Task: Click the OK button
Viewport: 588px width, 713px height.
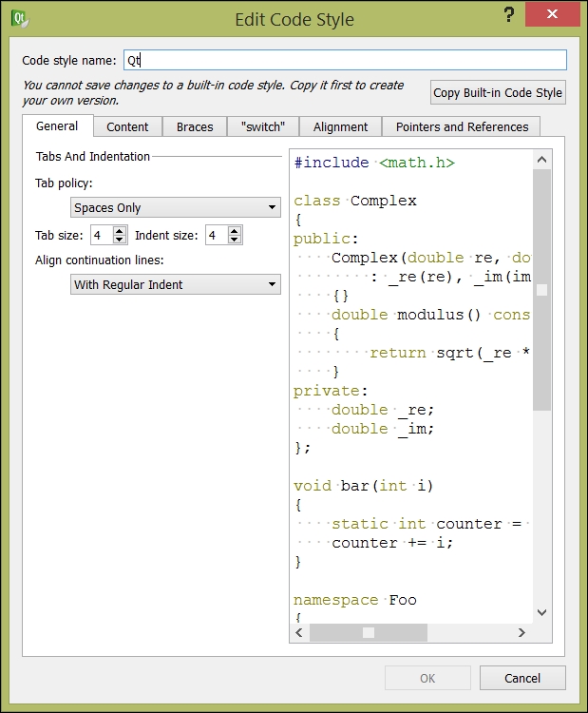Action: (x=427, y=679)
